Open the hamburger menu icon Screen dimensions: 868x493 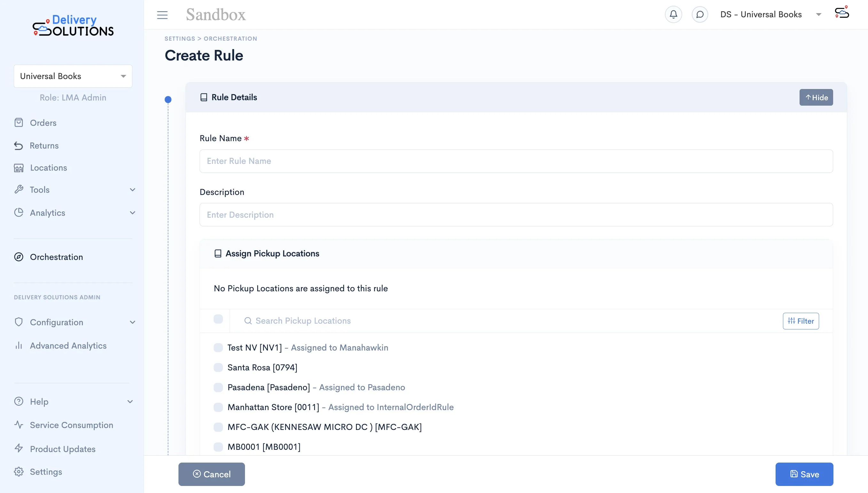162,15
